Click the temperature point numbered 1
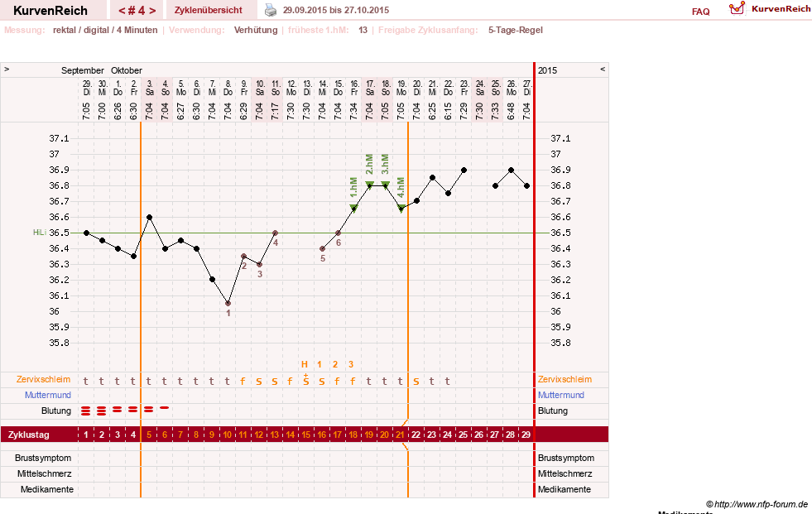This screenshot has width=812, height=514. tap(228, 303)
